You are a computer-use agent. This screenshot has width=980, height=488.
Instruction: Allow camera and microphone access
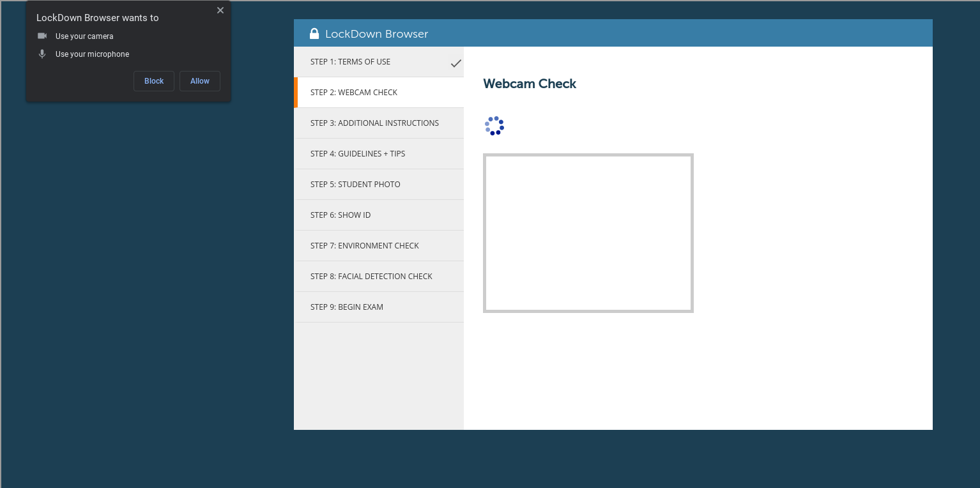pyautogui.click(x=200, y=81)
